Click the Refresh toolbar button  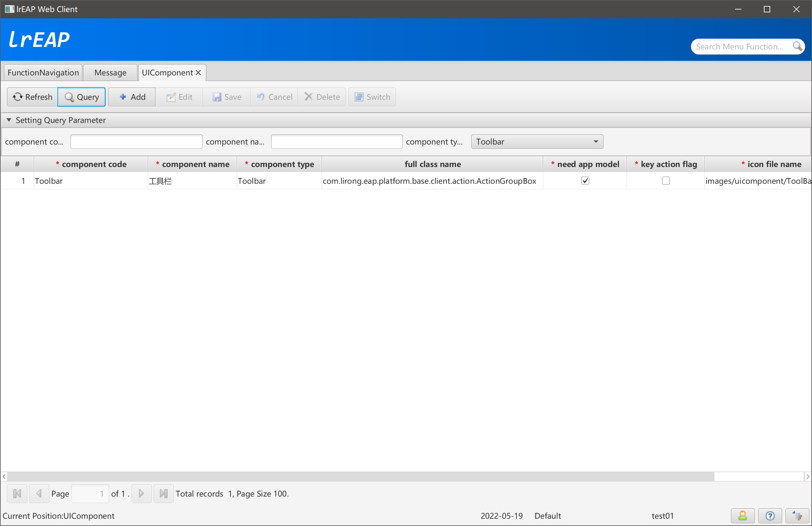[x=32, y=97]
